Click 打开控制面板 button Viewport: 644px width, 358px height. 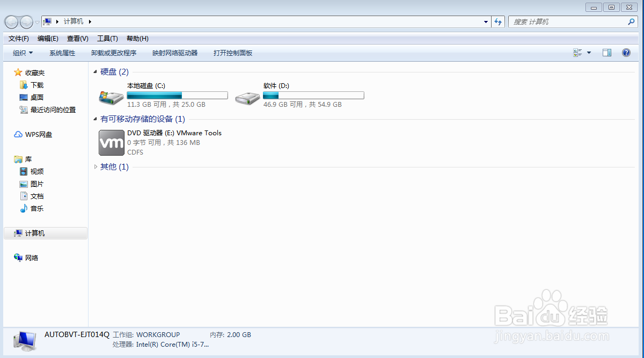[233, 53]
